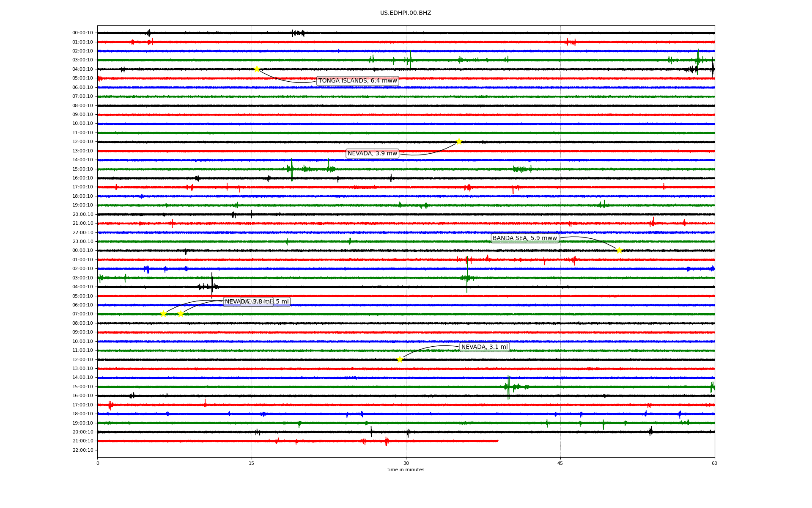Image resolution: width=812 pixels, height=508 pixels.
Task: Click the 23:00:10 row time label
Action: [83, 242]
